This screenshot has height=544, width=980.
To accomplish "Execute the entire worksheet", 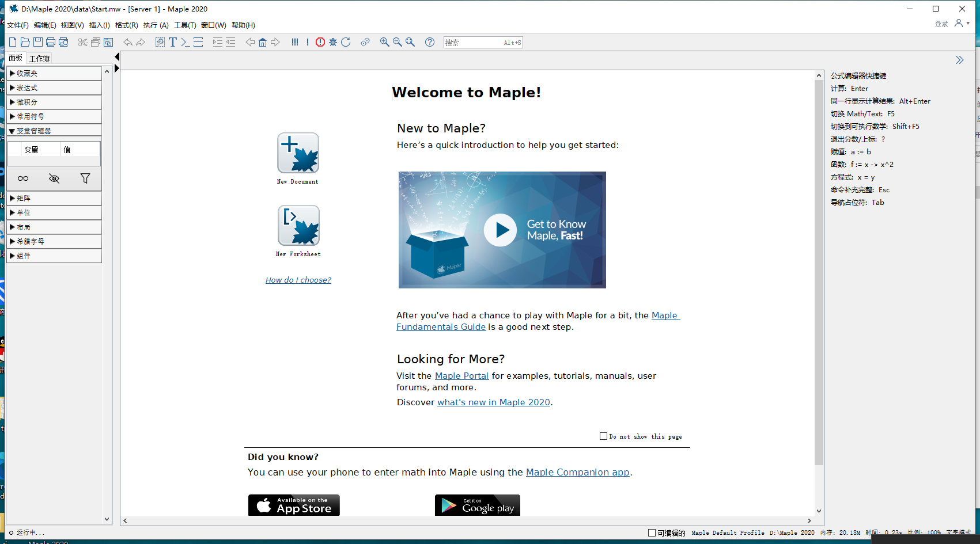I will pyautogui.click(x=295, y=41).
